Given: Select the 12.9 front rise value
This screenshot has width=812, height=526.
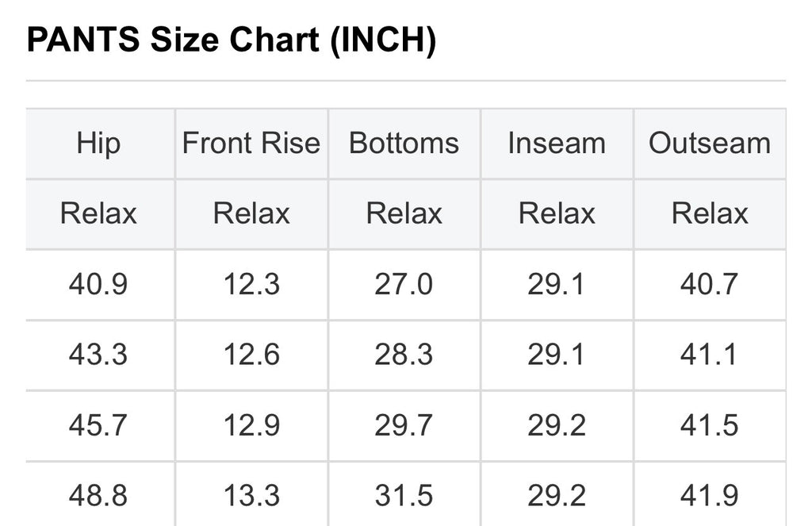Looking at the screenshot, I should click(251, 425).
